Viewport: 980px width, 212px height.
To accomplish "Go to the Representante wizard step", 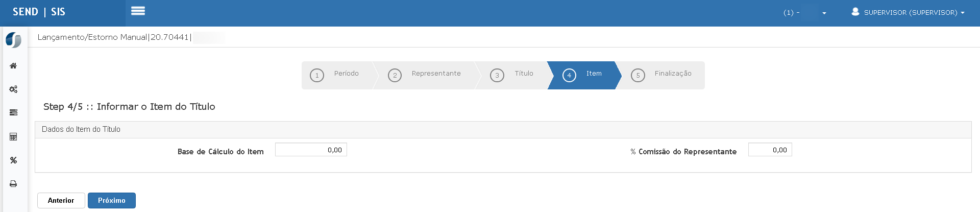I will [x=425, y=75].
